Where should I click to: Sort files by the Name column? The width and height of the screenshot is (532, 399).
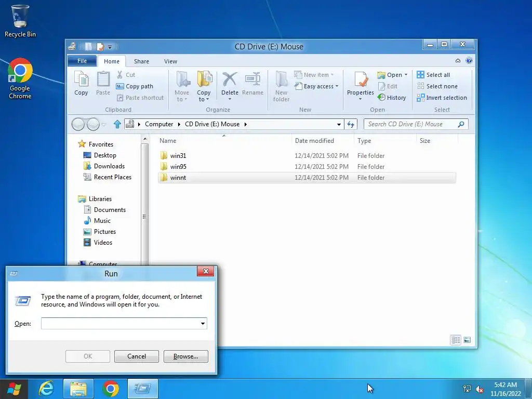pyautogui.click(x=224, y=140)
